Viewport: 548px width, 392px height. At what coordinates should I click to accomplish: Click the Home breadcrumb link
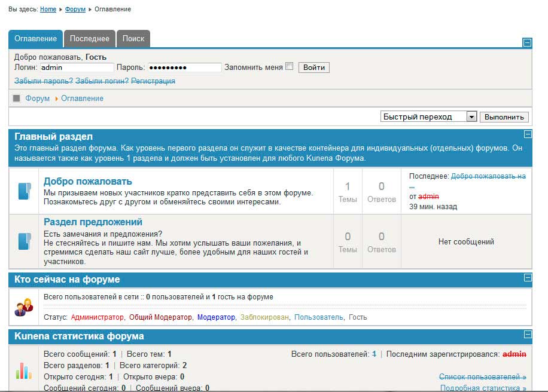point(48,9)
